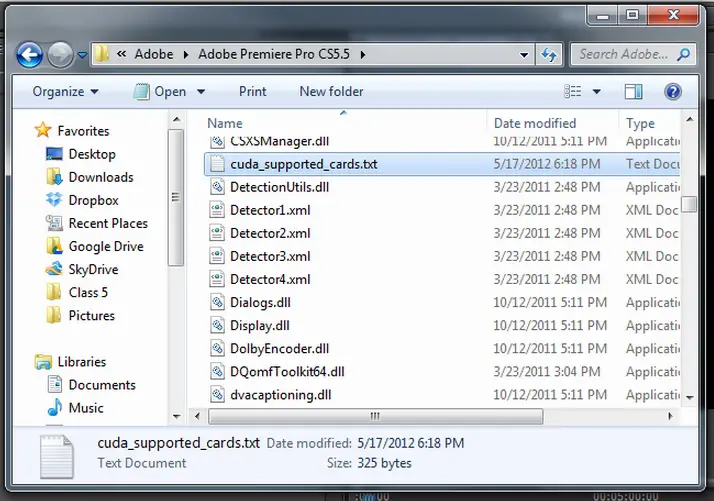This screenshot has height=501, width=714.
Task: Open the Dropbox folder in Favorites
Action: coord(93,200)
